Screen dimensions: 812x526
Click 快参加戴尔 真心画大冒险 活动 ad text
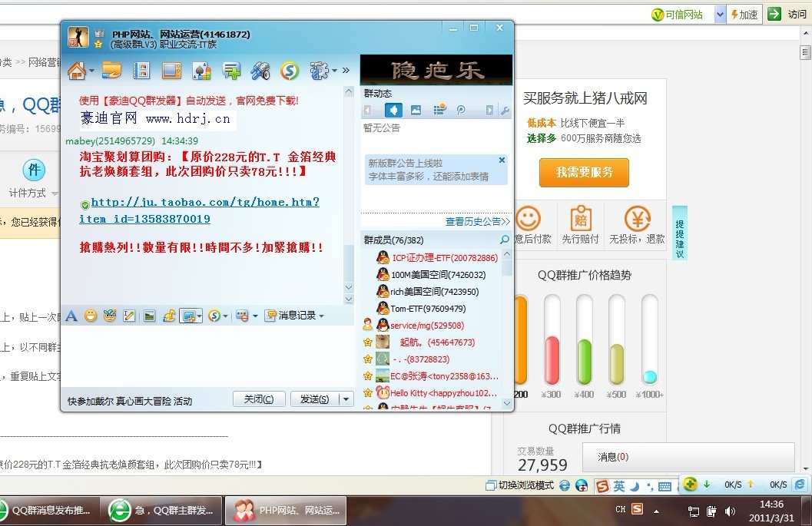tap(130, 401)
